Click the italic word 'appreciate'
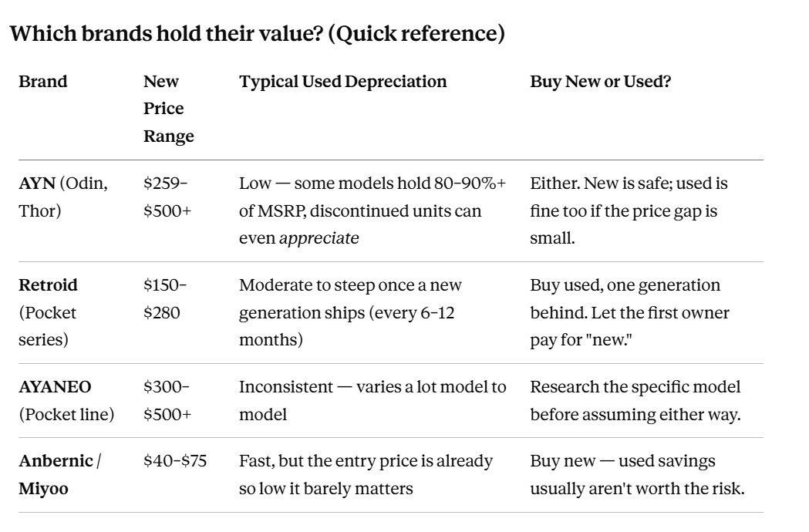 [319, 238]
